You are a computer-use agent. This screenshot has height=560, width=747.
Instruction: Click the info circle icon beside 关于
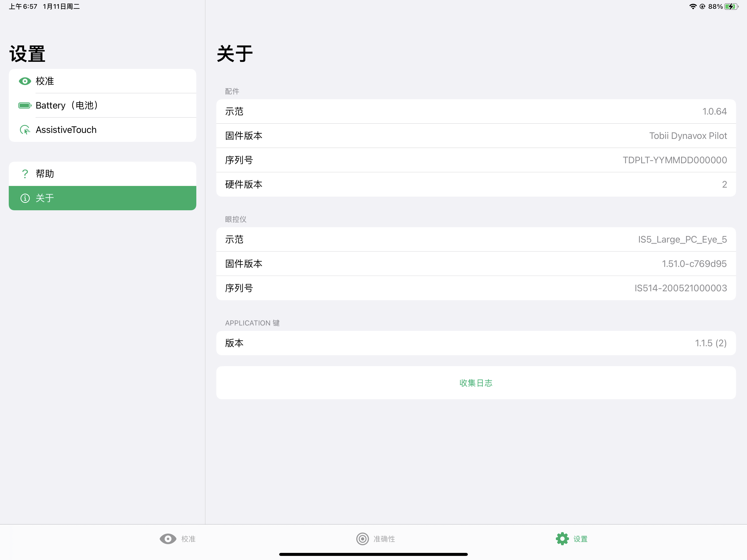tap(25, 198)
